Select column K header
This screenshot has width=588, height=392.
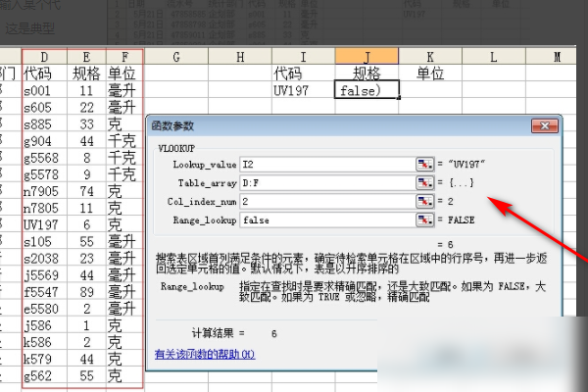pyautogui.click(x=430, y=57)
